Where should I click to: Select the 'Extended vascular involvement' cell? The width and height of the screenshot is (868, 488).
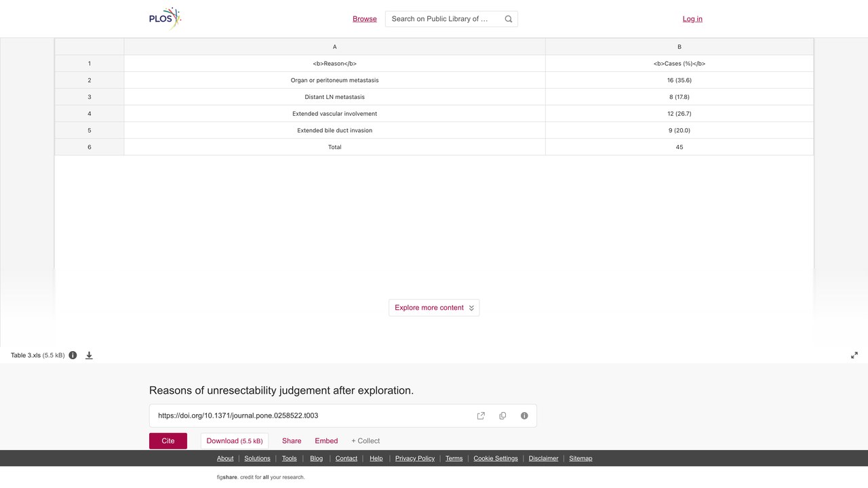tap(335, 114)
